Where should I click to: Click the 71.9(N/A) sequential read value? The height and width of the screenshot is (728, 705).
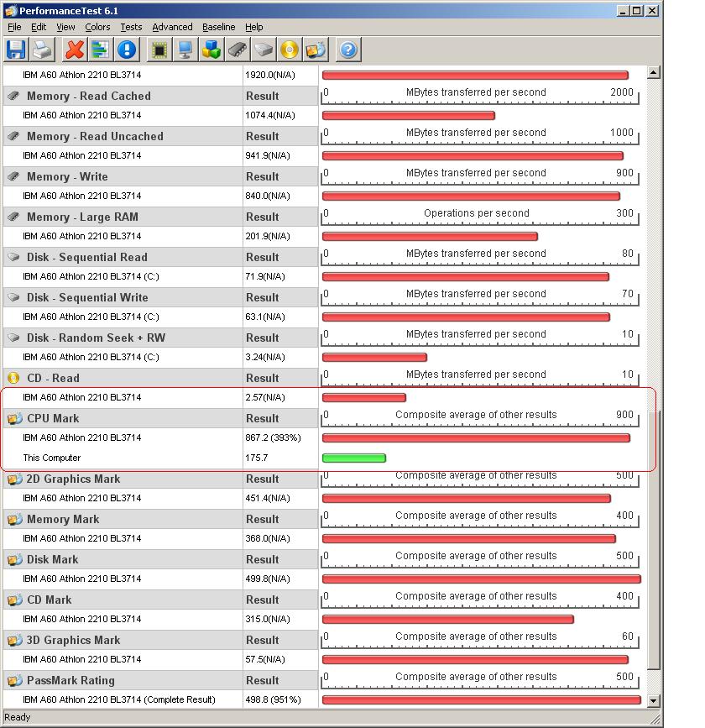265,276
